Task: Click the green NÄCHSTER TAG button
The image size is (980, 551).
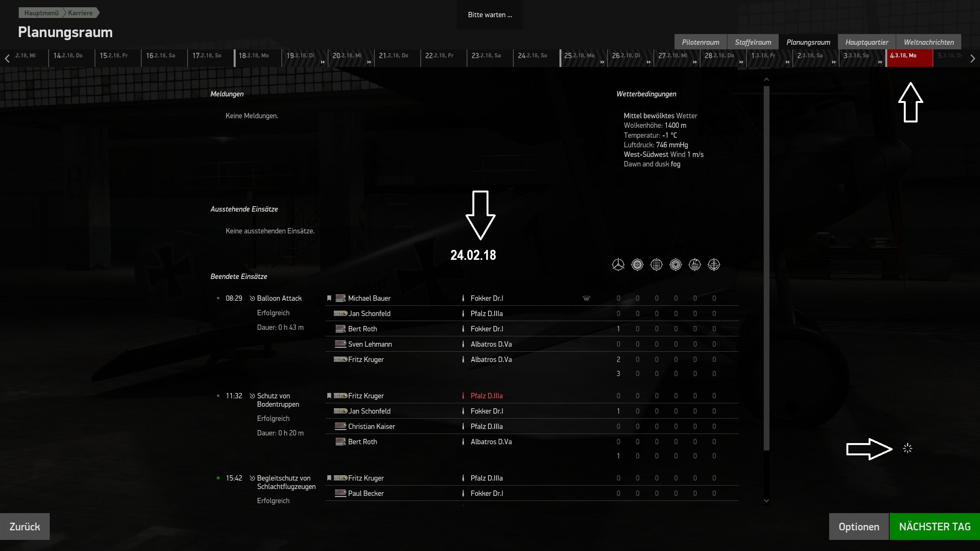Action: tap(935, 527)
